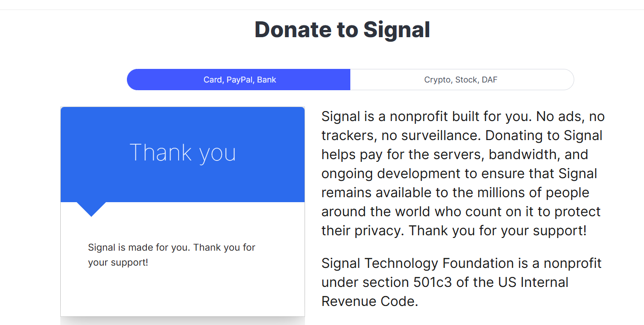This screenshot has height=325, width=644.
Task: Click the "your support!" line in the card
Action: click(118, 262)
